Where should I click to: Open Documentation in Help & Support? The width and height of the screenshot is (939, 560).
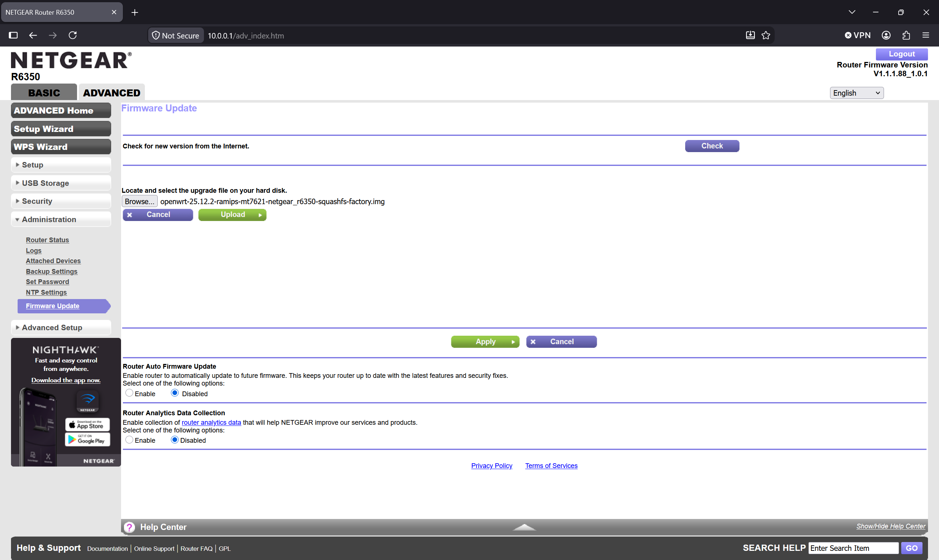coord(107,549)
